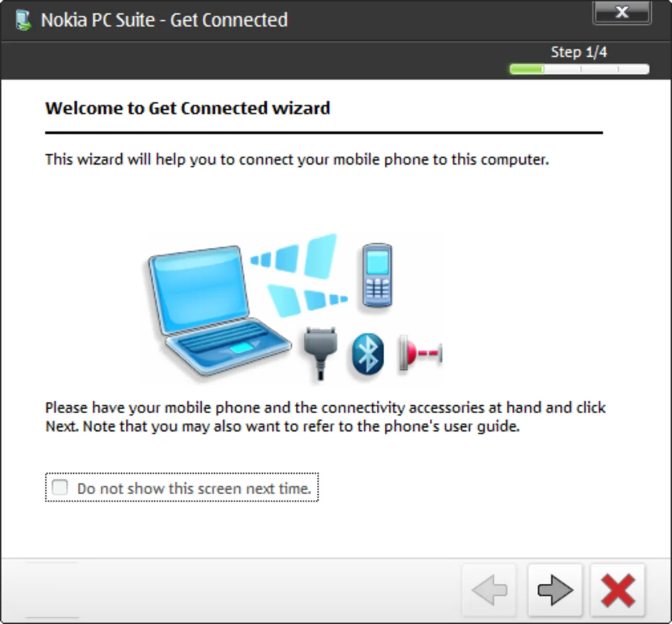
Task: Click the unfilled portion of the step progress bar
Action: pyautogui.click(x=597, y=69)
